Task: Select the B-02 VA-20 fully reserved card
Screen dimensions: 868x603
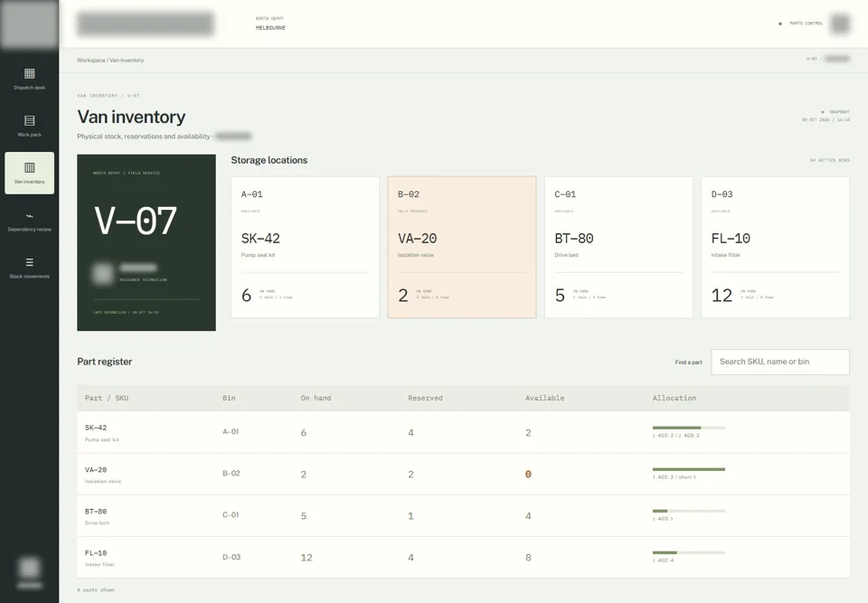Action: (x=462, y=247)
